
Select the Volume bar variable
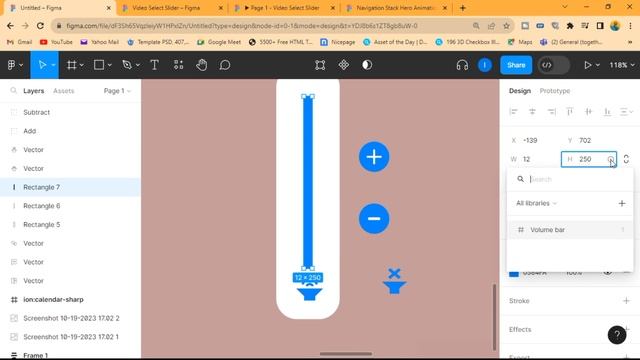tap(570, 229)
